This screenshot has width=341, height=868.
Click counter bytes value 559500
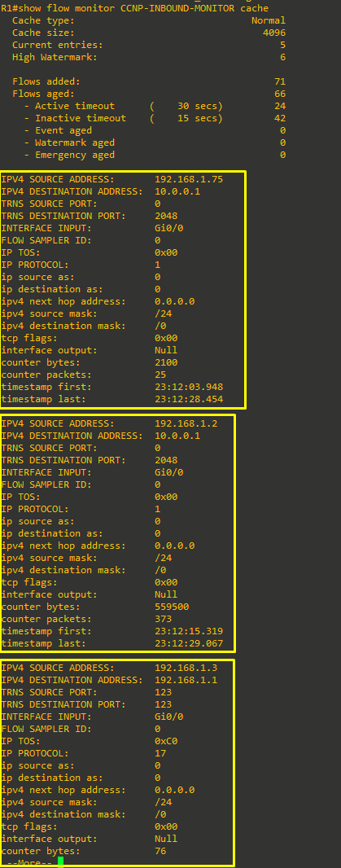point(172,607)
